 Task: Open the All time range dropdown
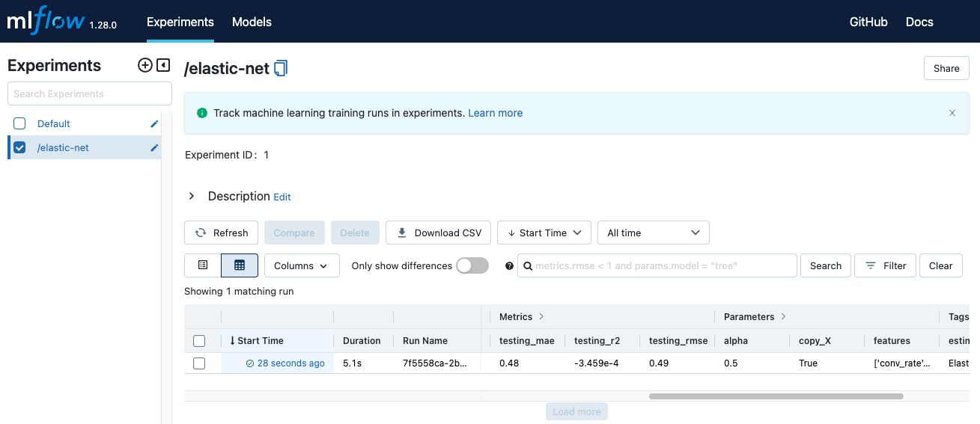click(x=654, y=233)
